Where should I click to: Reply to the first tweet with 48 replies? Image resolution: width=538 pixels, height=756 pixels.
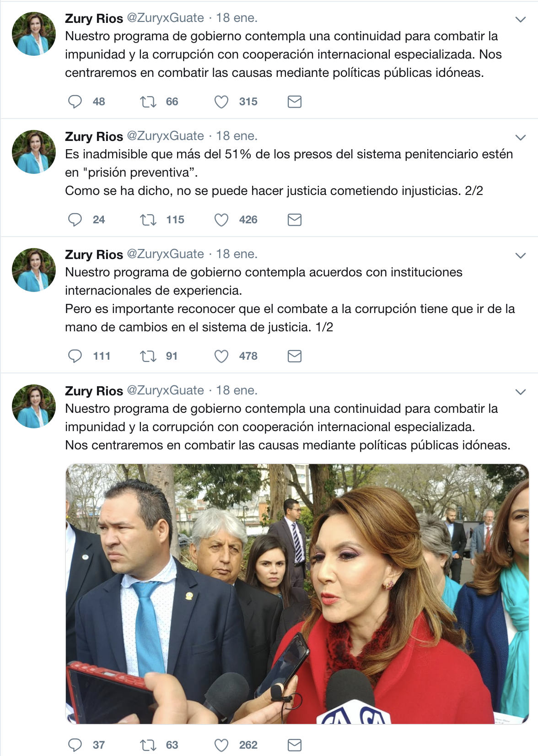[75, 102]
